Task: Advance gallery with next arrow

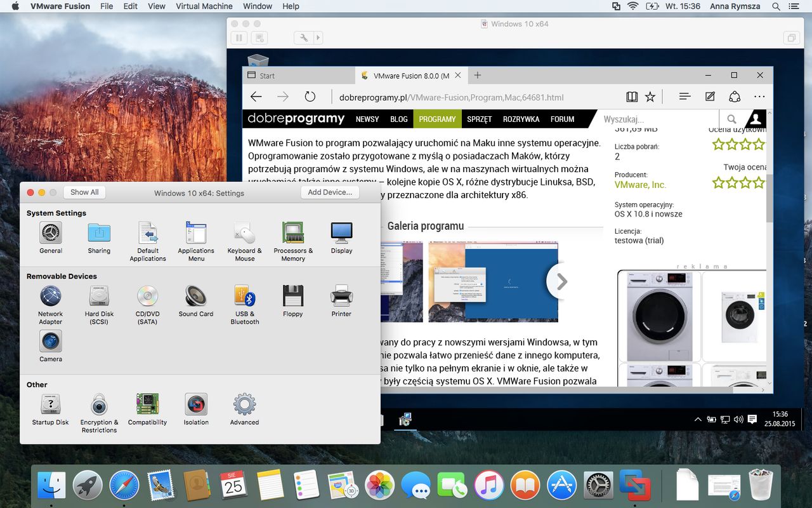Action: point(560,281)
